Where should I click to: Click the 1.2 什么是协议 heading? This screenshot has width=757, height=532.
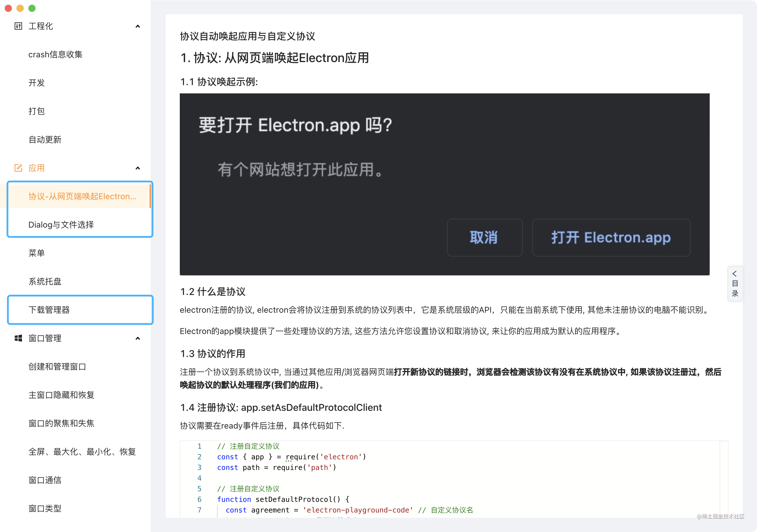[x=213, y=291]
